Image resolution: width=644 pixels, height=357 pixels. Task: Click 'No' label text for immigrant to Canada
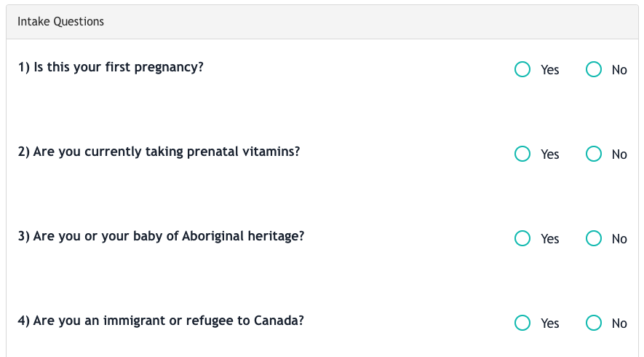[x=619, y=323]
